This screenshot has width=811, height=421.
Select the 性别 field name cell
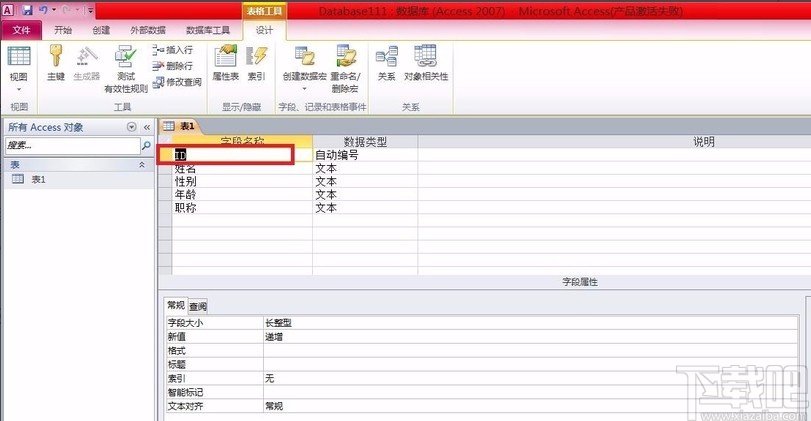point(243,181)
